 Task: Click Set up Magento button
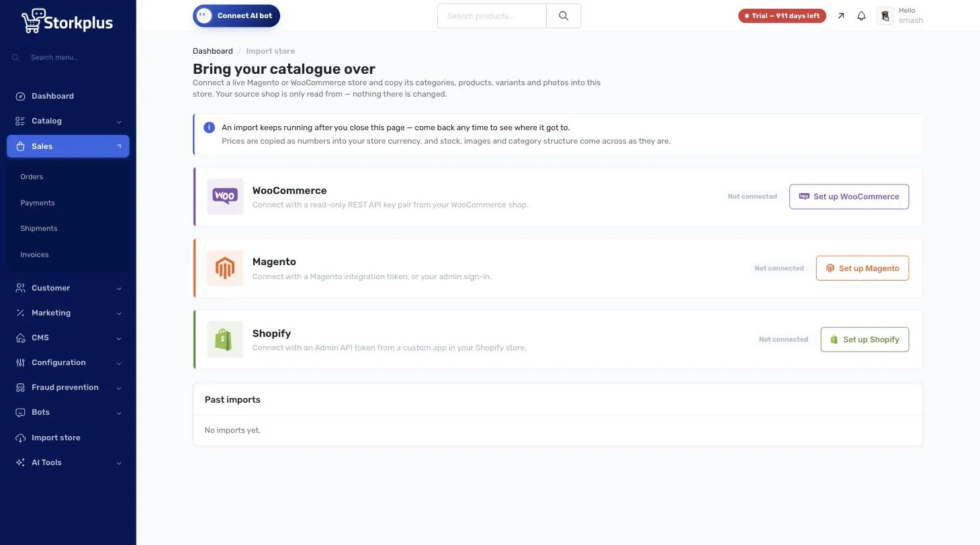point(862,268)
